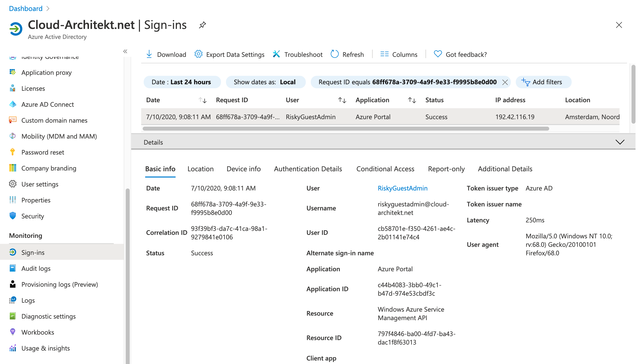639x364 pixels.
Task: Click the User agent Mozilla/5.0 value
Action: pos(569,245)
